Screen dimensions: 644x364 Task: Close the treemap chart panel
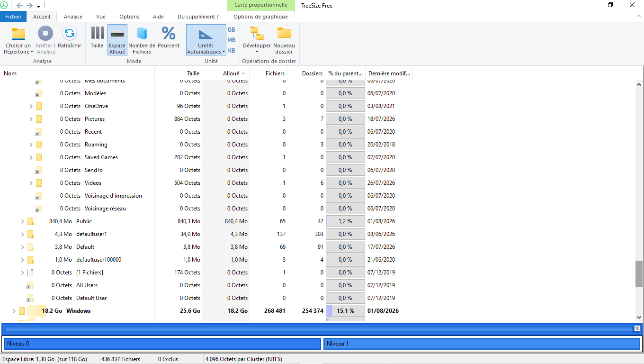tap(637, 328)
